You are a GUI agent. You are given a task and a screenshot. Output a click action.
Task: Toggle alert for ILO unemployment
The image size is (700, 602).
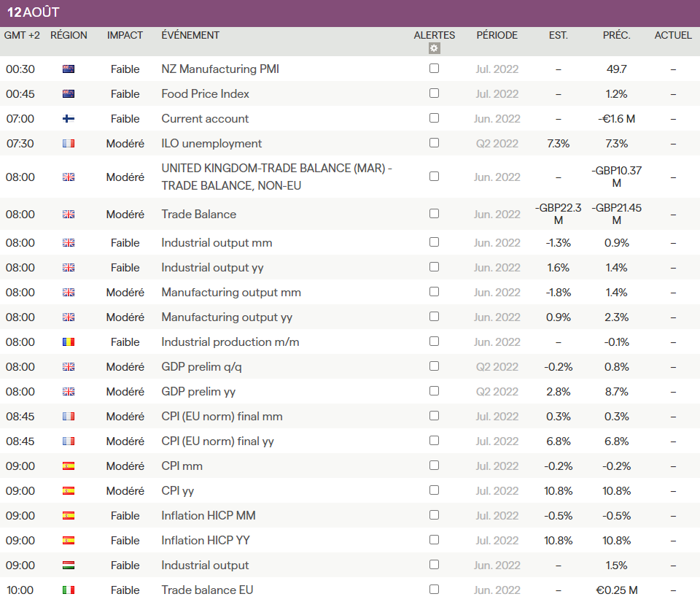434,142
